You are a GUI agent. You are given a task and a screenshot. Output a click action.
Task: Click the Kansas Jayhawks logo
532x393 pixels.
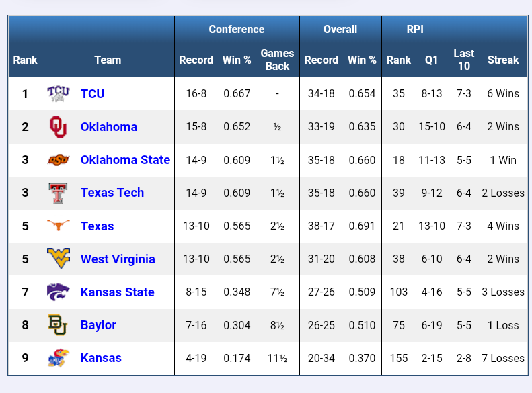[x=59, y=357]
